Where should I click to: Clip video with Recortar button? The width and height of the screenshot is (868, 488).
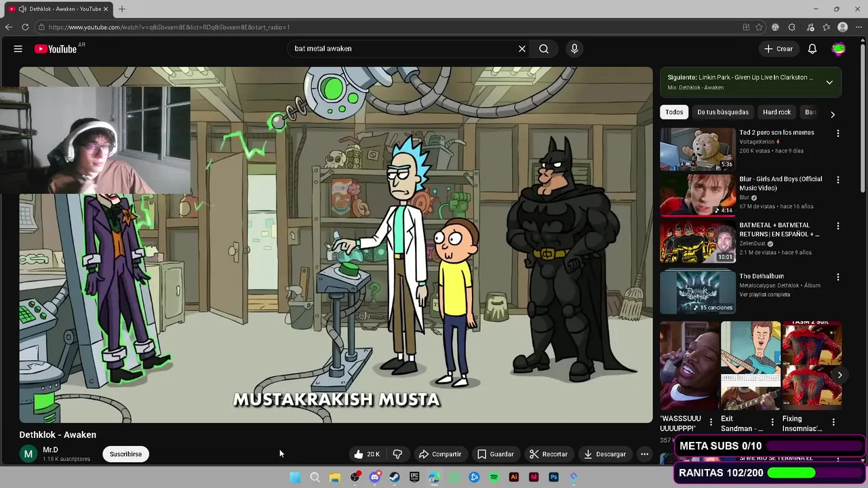point(549,454)
